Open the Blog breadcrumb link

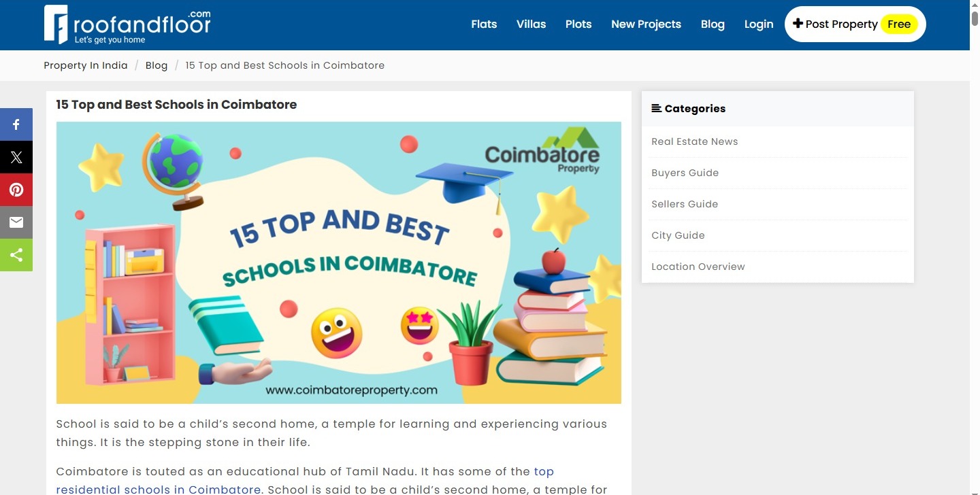(157, 65)
